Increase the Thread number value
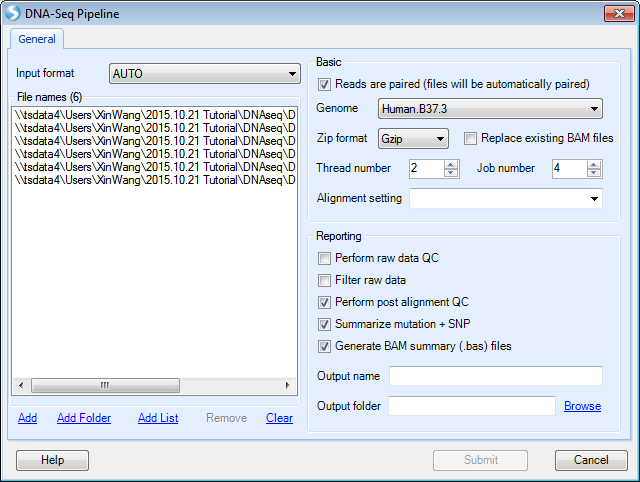This screenshot has width=640, height=482. click(x=451, y=164)
